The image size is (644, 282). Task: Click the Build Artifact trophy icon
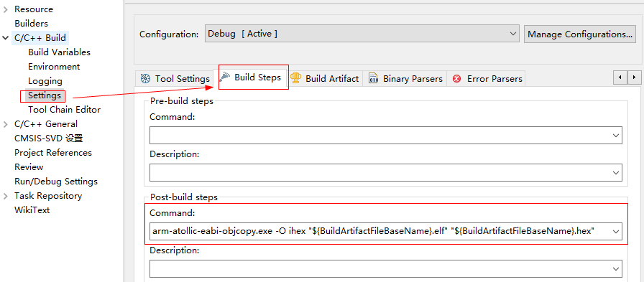(295, 78)
